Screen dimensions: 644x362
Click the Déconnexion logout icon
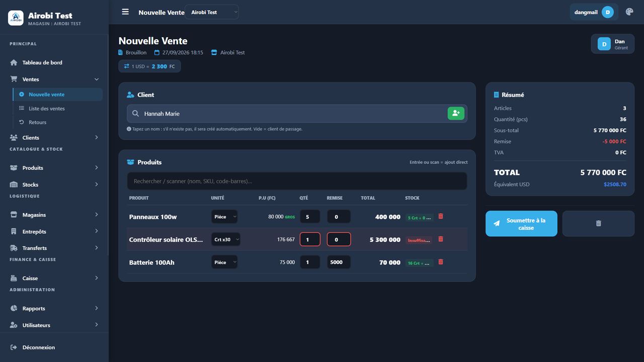14,347
